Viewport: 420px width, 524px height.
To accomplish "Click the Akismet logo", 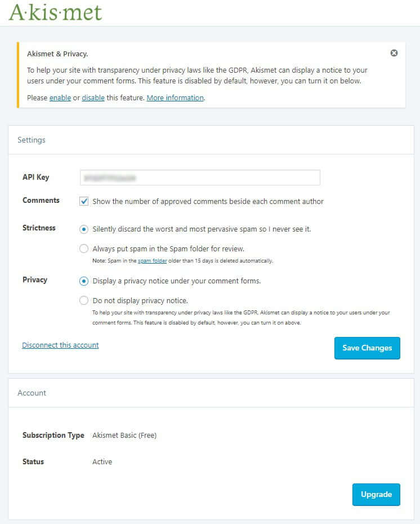I will (x=55, y=12).
